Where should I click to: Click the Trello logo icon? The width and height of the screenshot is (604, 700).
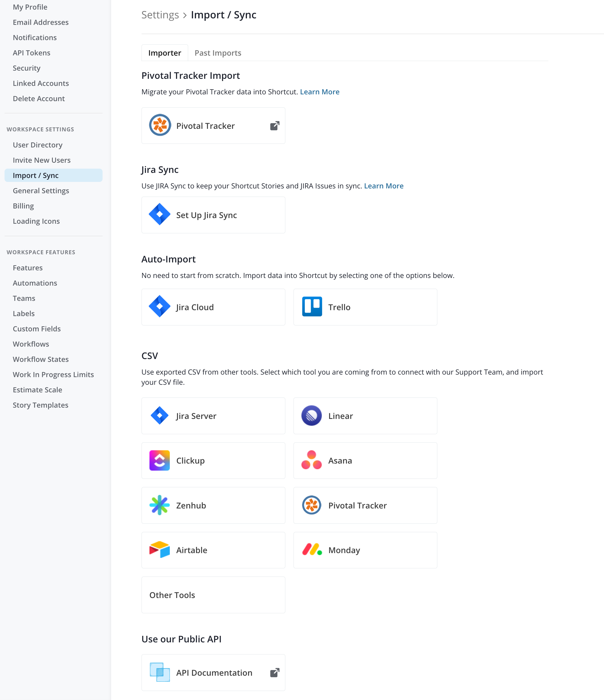(x=312, y=307)
